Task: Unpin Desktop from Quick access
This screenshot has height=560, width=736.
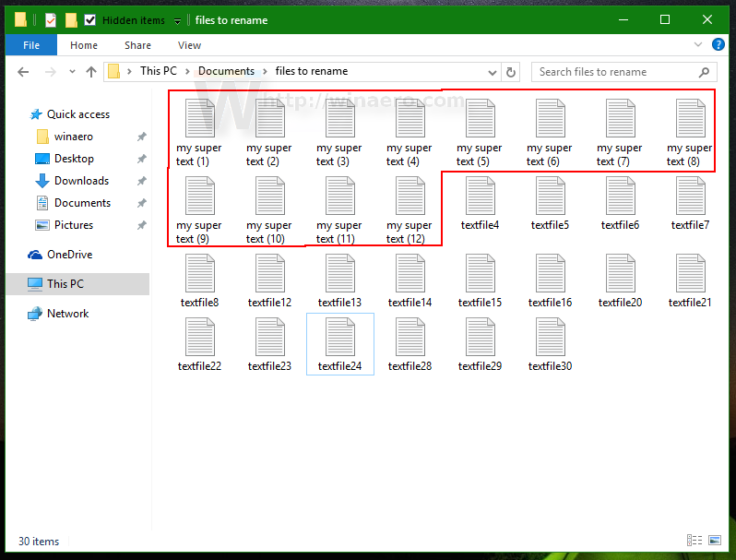Action: [x=141, y=159]
